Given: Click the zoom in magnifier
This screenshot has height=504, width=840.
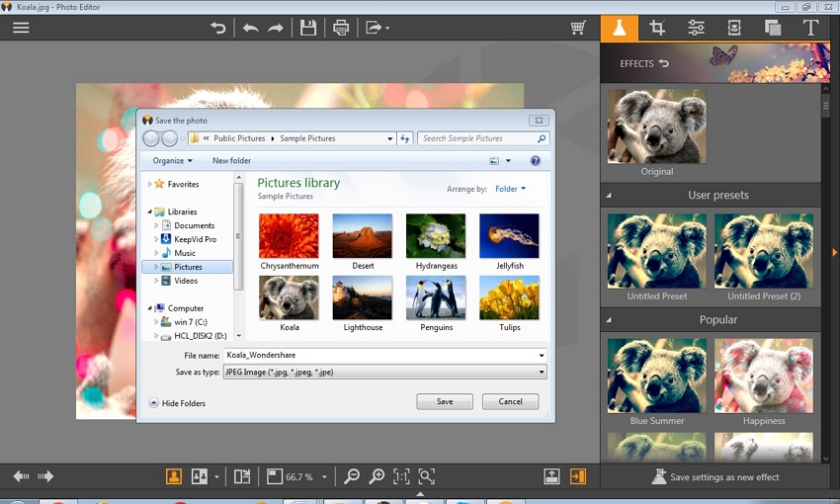Looking at the screenshot, I should (377, 477).
